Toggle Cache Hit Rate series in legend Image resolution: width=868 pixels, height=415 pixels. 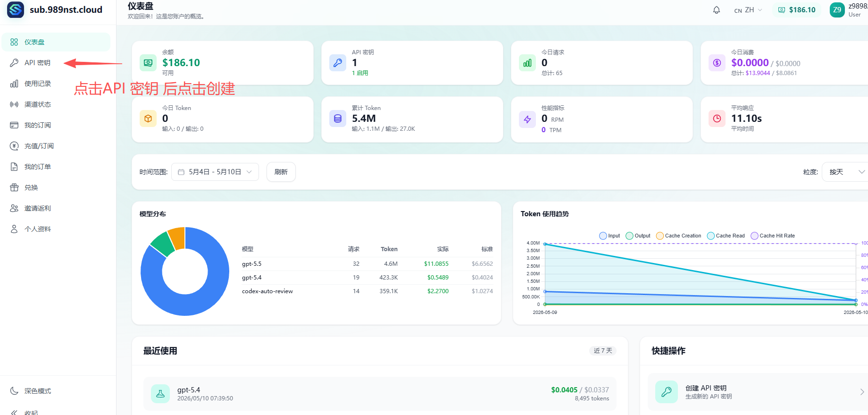[773, 236]
